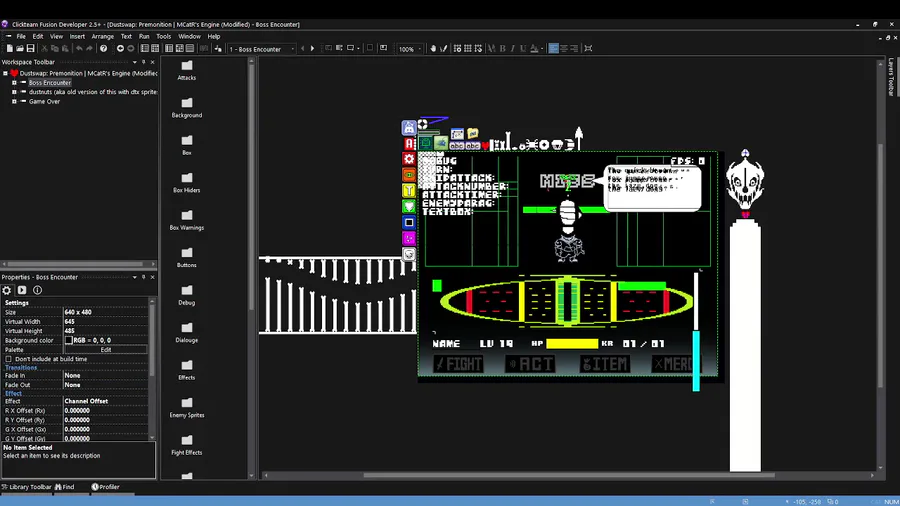
Task: Expand the Boss Encounter frame tree node
Action: pyautogui.click(x=14, y=83)
